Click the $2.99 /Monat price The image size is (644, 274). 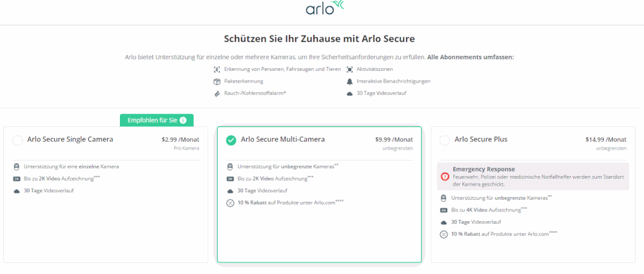[181, 140]
